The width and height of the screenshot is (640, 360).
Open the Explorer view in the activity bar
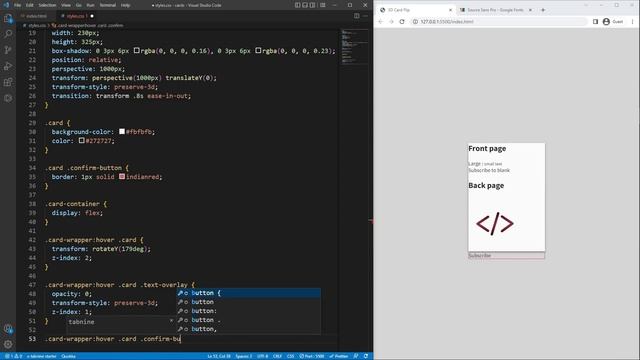(x=8, y=18)
